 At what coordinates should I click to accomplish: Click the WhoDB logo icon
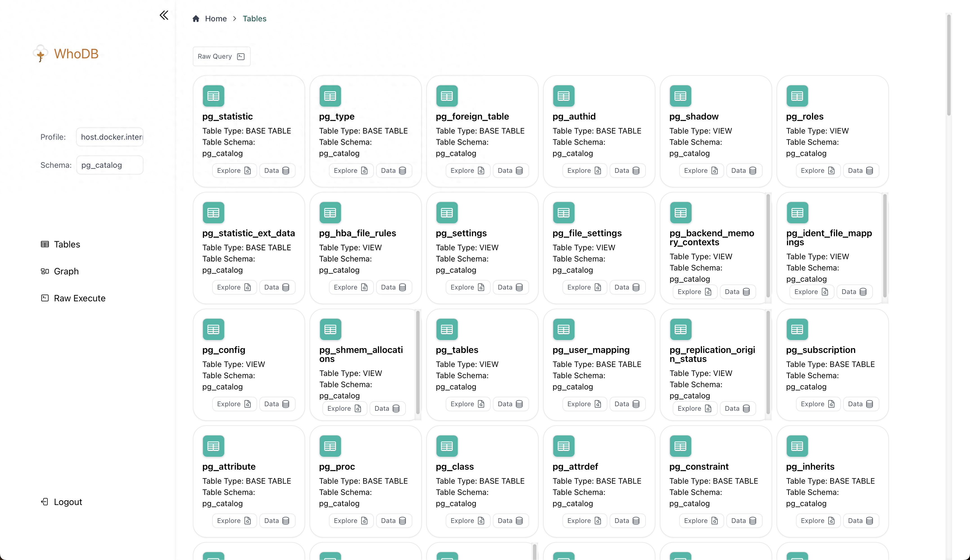pyautogui.click(x=41, y=53)
